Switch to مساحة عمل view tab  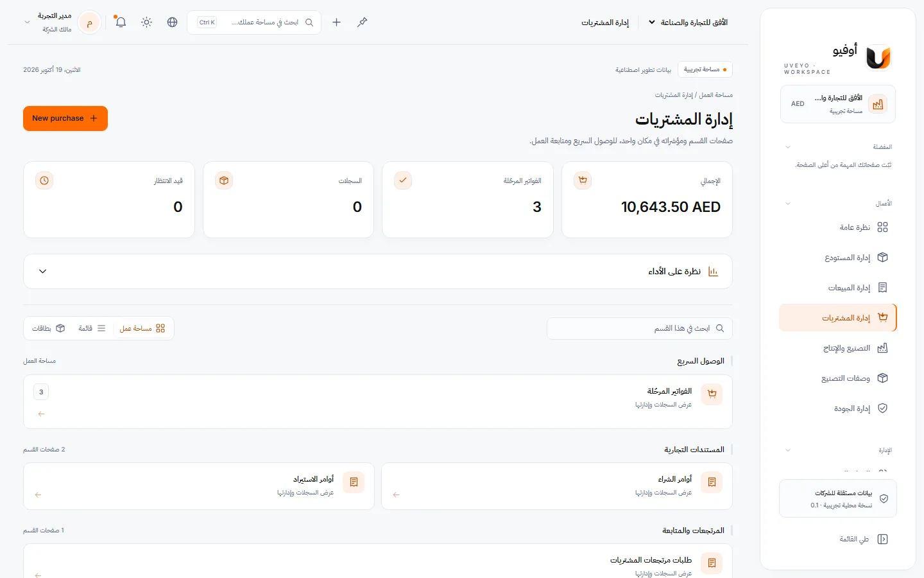click(142, 328)
